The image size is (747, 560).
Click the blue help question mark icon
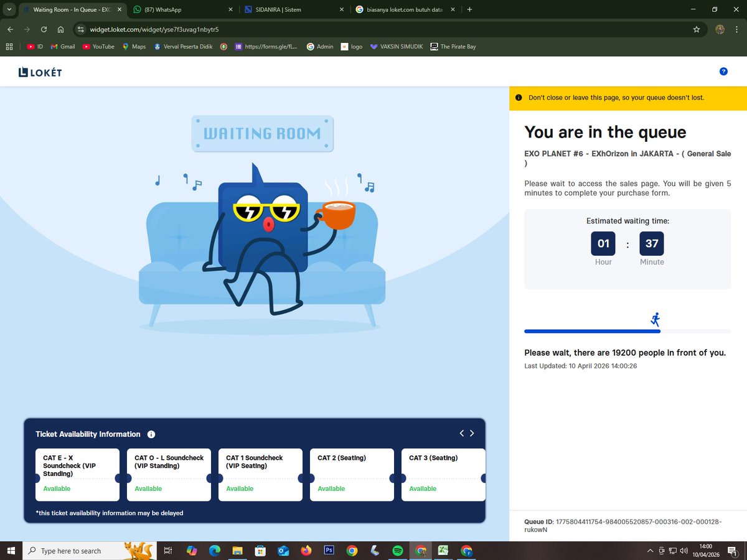[x=723, y=72]
